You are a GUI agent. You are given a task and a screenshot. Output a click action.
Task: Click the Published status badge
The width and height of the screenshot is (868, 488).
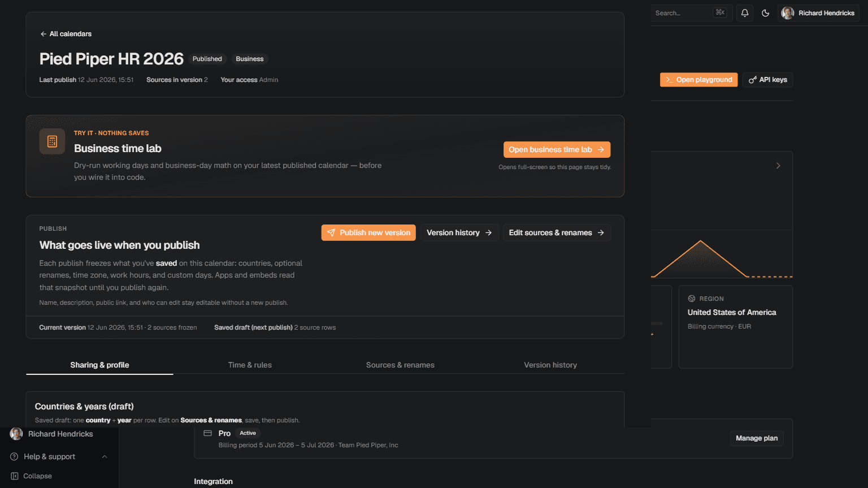[x=207, y=59]
